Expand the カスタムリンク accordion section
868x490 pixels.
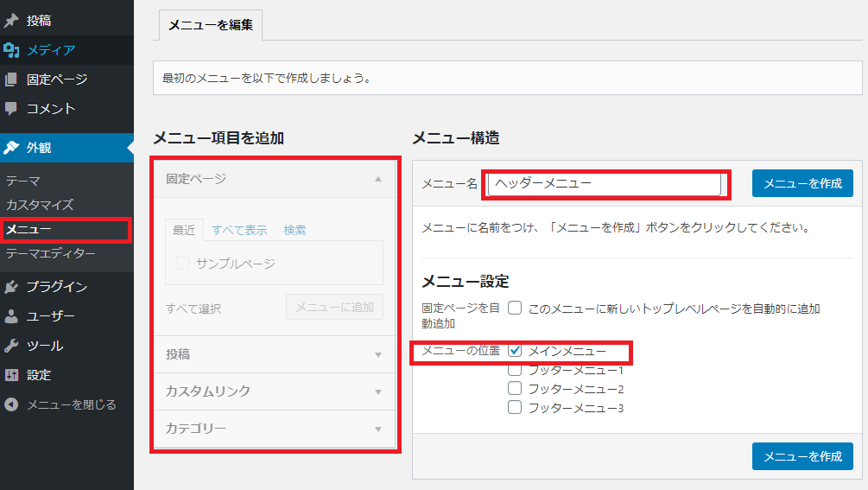(x=274, y=391)
